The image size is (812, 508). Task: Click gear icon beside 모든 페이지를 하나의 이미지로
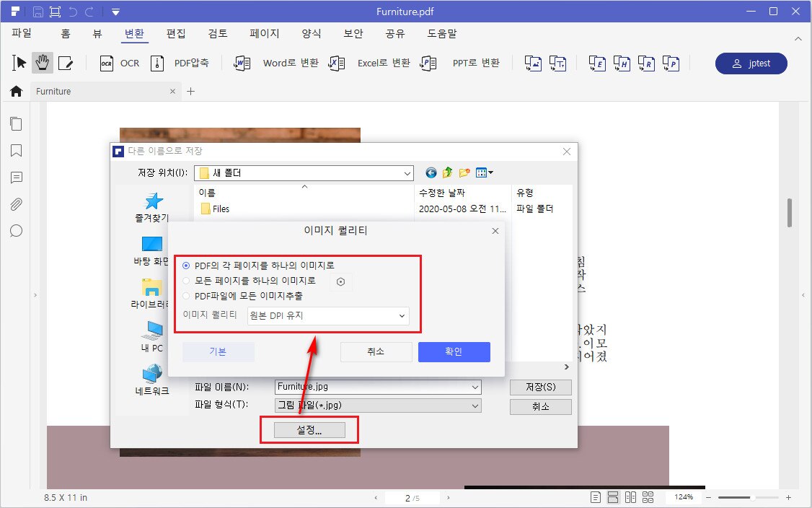[x=341, y=281]
